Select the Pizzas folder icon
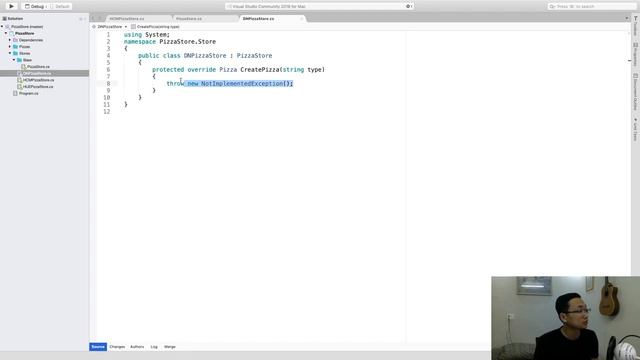This screenshot has height=360, width=640. 16,47
